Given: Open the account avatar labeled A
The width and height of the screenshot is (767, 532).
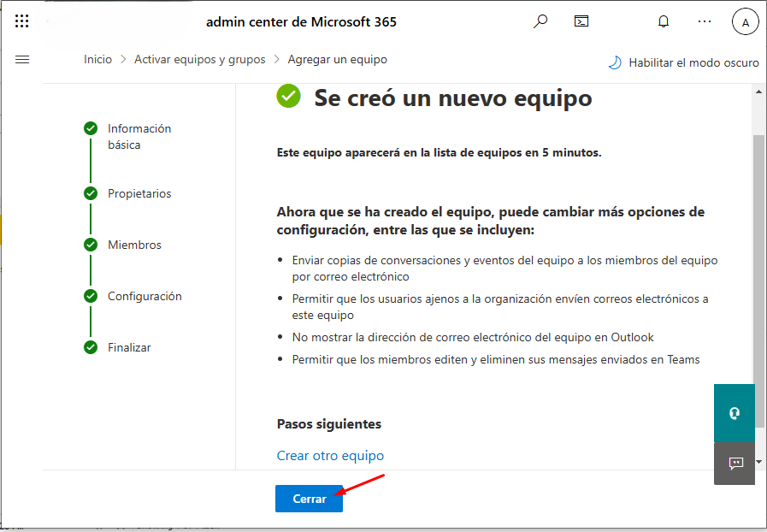Looking at the screenshot, I should 745,22.
